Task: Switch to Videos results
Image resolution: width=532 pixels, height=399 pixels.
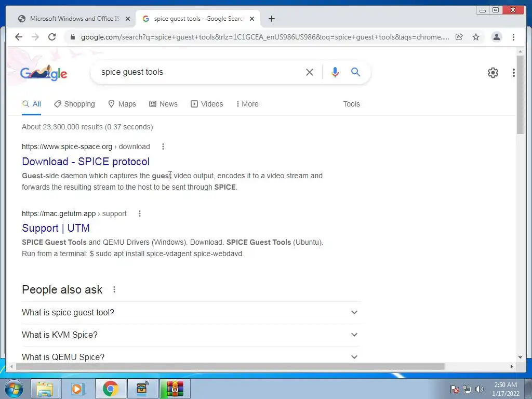Action: (x=207, y=104)
